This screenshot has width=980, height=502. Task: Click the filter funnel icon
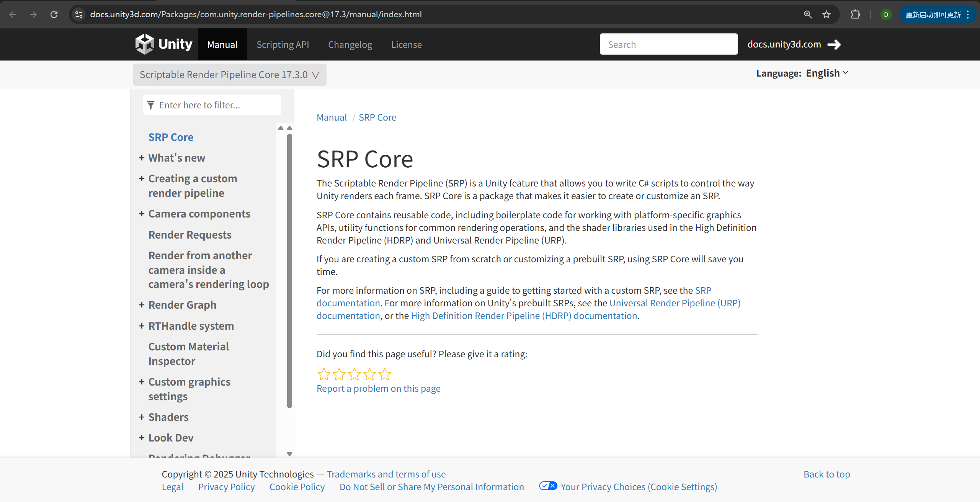point(151,105)
